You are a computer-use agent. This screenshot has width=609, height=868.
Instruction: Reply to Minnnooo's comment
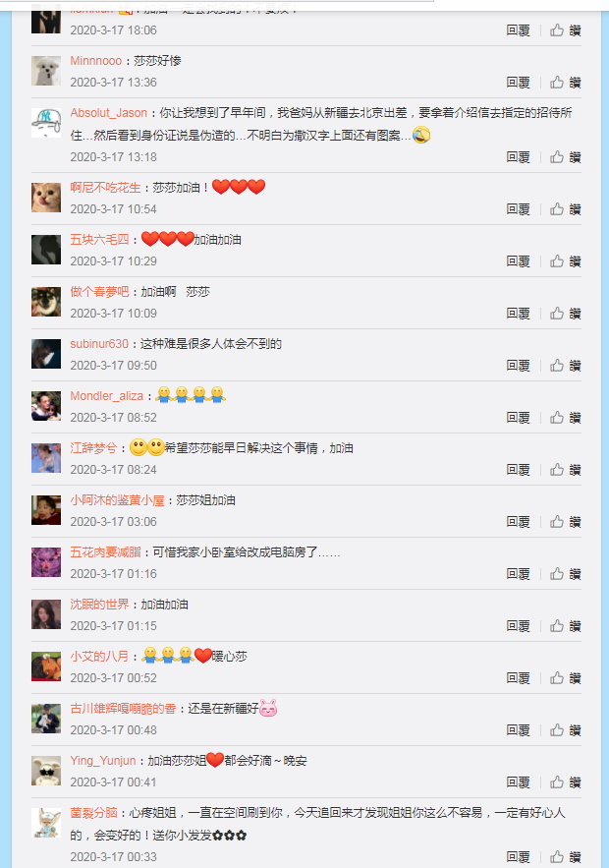[519, 83]
